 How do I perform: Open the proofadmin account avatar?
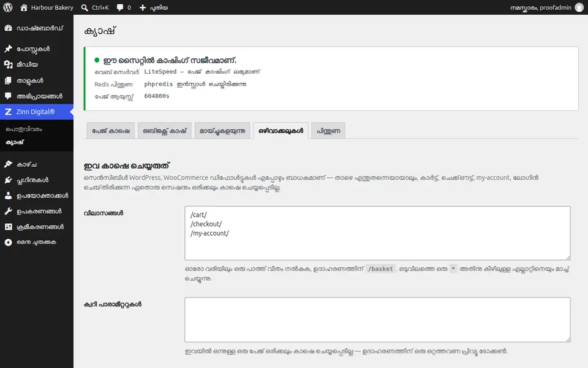tap(579, 7)
